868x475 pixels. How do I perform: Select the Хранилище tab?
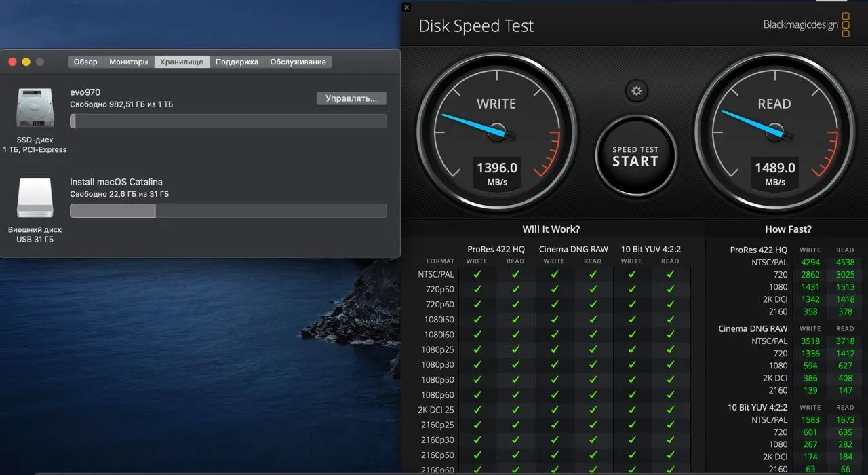tap(182, 62)
